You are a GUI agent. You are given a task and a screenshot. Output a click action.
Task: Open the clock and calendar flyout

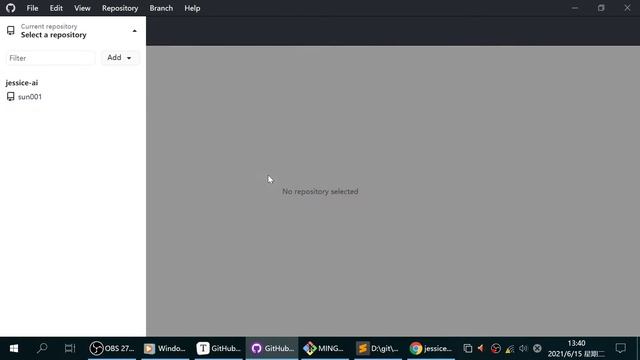pyautogui.click(x=576, y=349)
